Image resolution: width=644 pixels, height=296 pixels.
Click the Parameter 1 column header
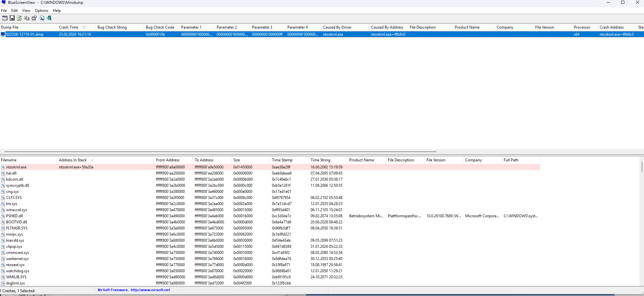[x=197, y=27]
